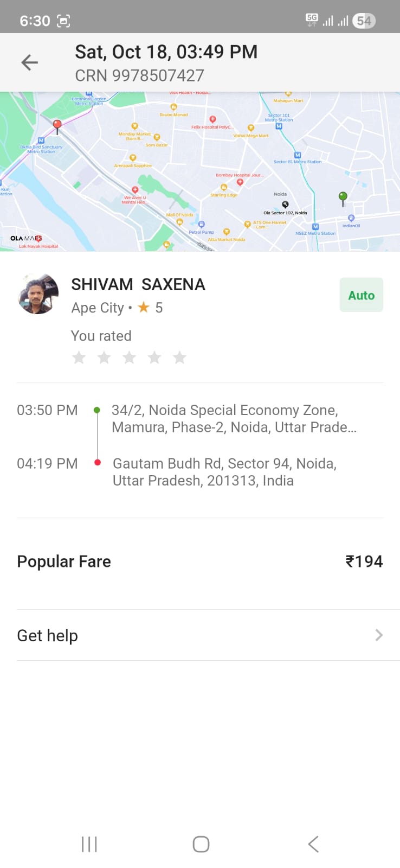The height and width of the screenshot is (868, 400).
Task: Tap the back arrow in header
Action: point(30,63)
